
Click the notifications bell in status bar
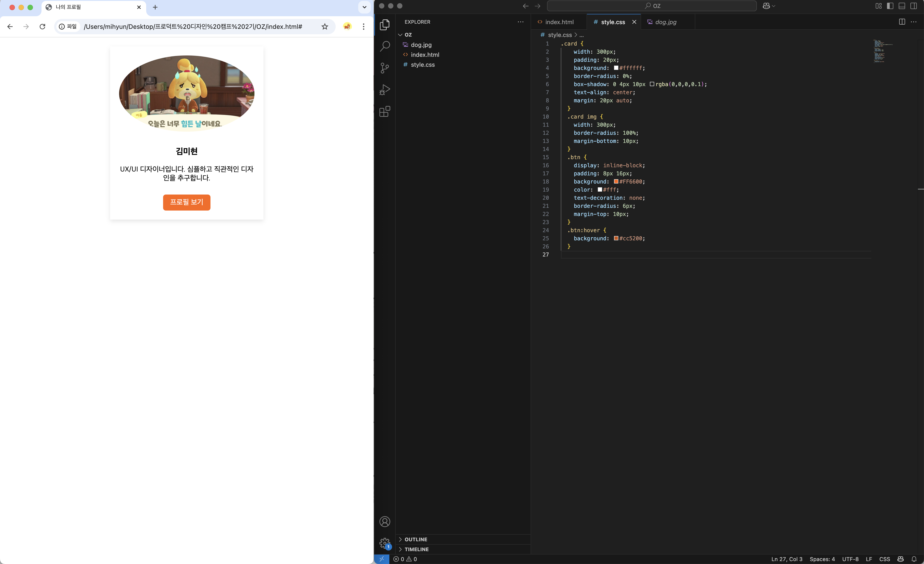(914, 559)
